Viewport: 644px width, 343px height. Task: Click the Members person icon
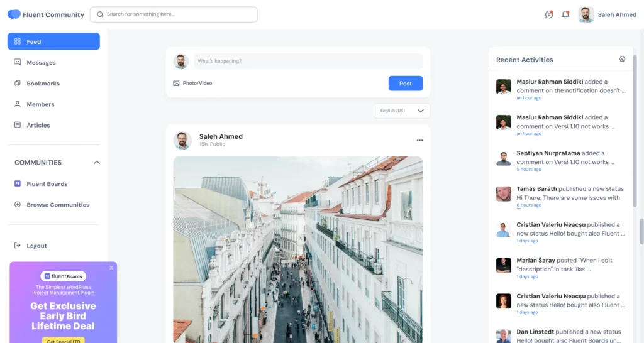point(17,104)
